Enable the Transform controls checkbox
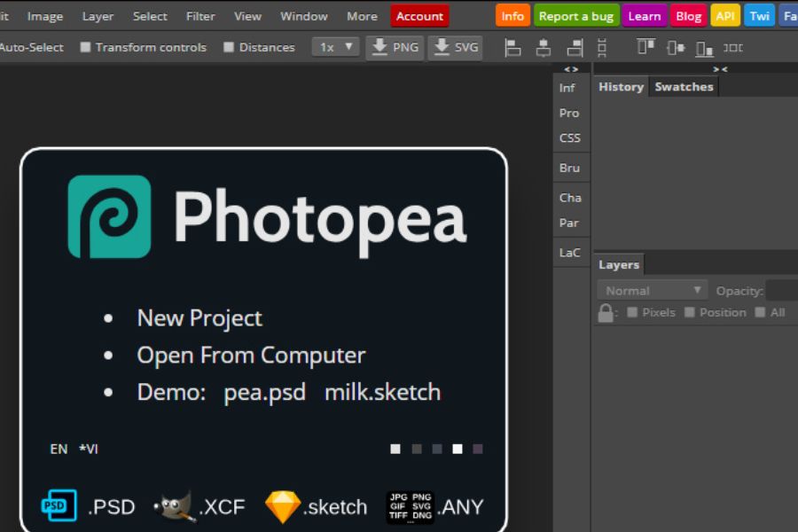The width and height of the screenshot is (798, 532). coord(85,47)
